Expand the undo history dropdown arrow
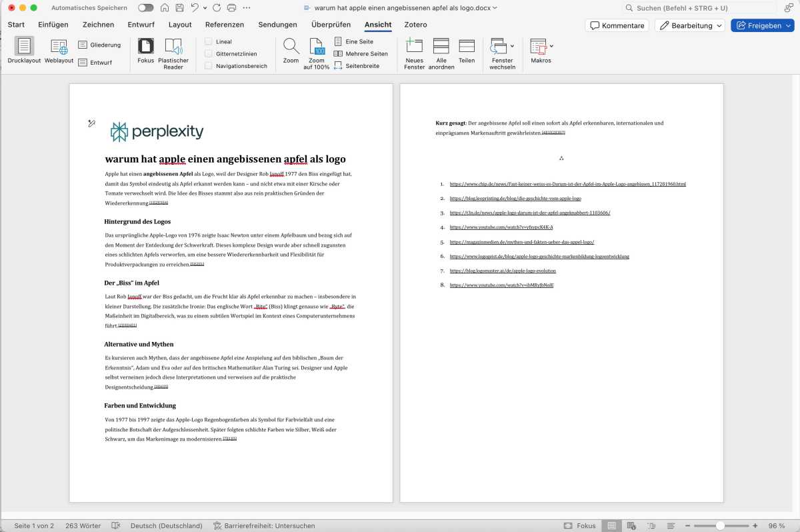 click(204, 8)
